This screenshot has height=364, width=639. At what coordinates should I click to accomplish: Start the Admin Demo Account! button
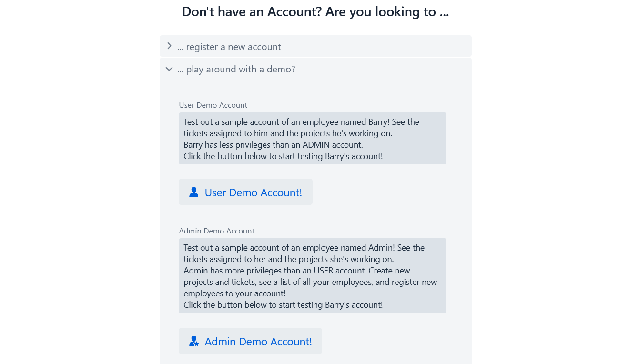[250, 341]
